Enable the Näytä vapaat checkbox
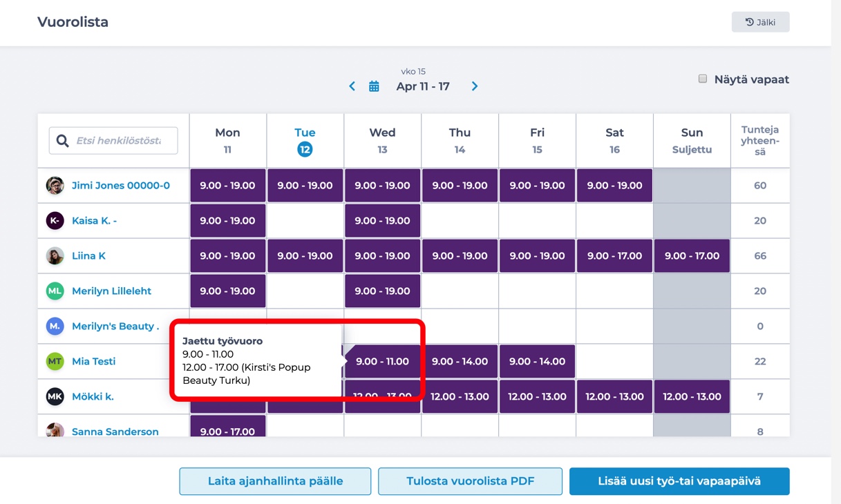Screen dimensions: 841x504 pos(703,79)
